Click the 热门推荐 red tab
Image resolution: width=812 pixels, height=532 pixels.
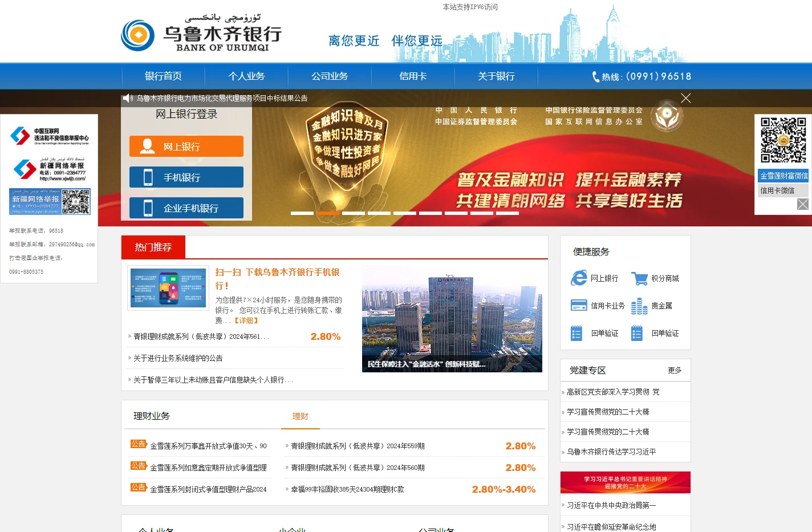tap(153, 247)
